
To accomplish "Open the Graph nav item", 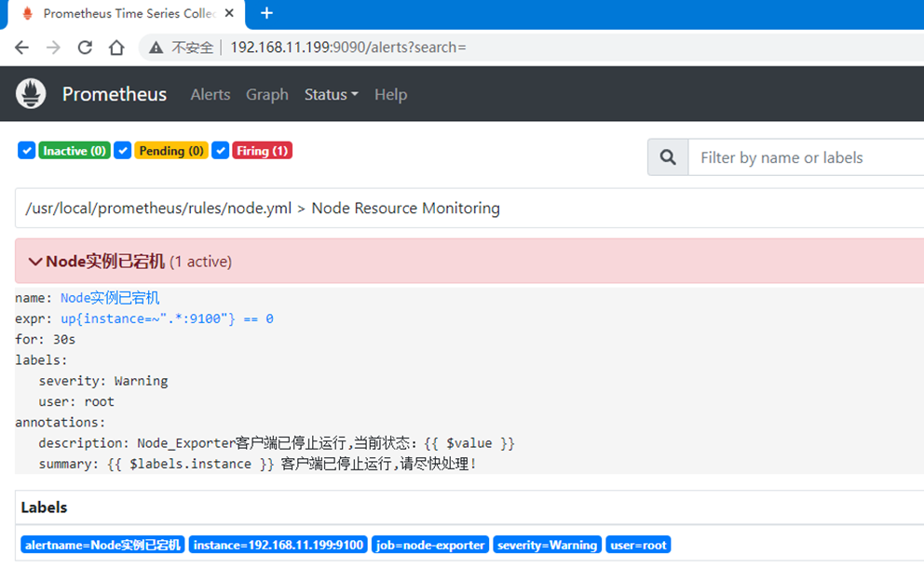I will pyautogui.click(x=267, y=94).
